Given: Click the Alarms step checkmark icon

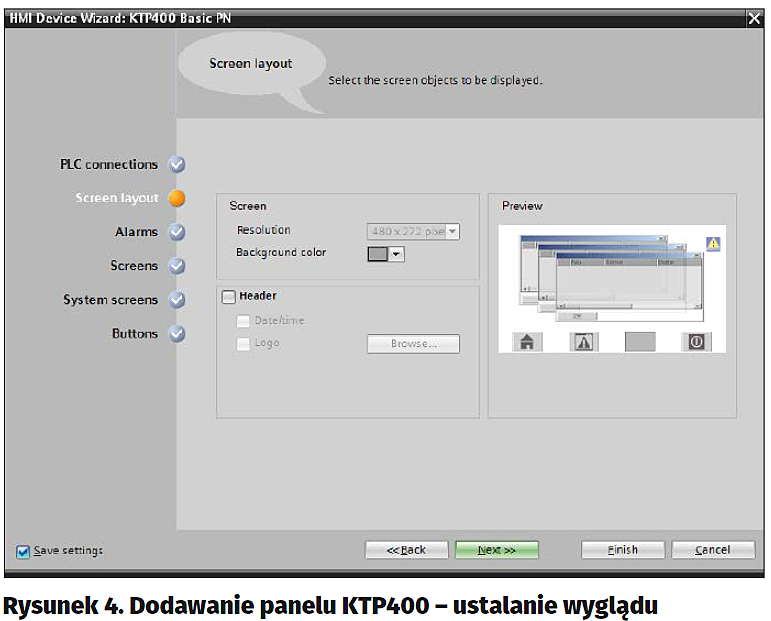Looking at the screenshot, I should [177, 232].
